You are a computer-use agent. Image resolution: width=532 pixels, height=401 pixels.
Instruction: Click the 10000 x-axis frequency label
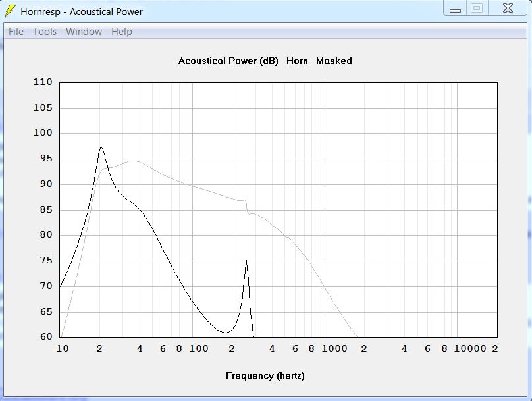[470, 348]
